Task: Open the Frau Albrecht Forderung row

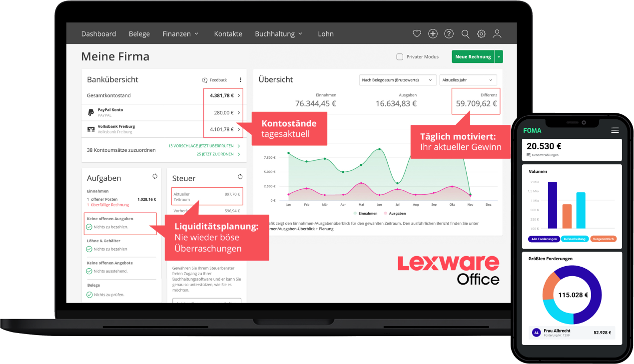Action: point(572,333)
